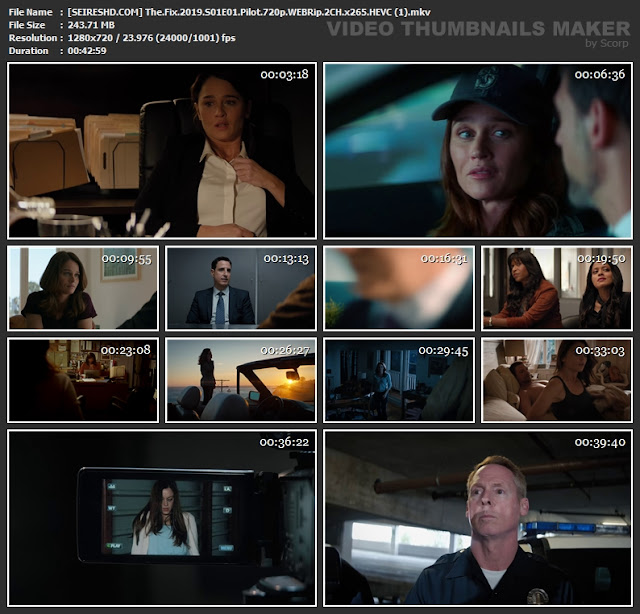Select the blurry thumbnail stamped 00:16:31

(399, 288)
